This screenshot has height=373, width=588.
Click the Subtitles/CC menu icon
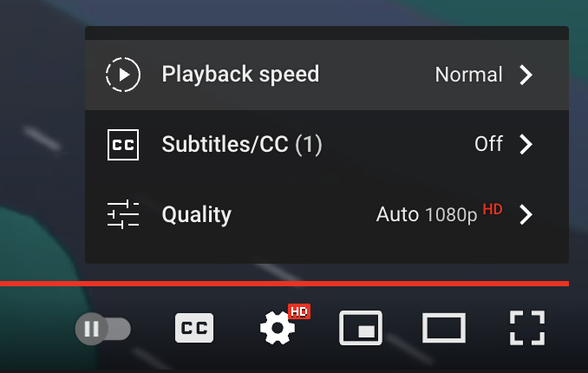pyautogui.click(x=123, y=144)
